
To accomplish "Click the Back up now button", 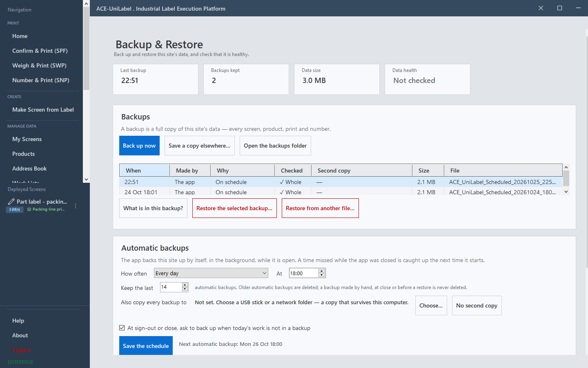I will tap(139, 146).
